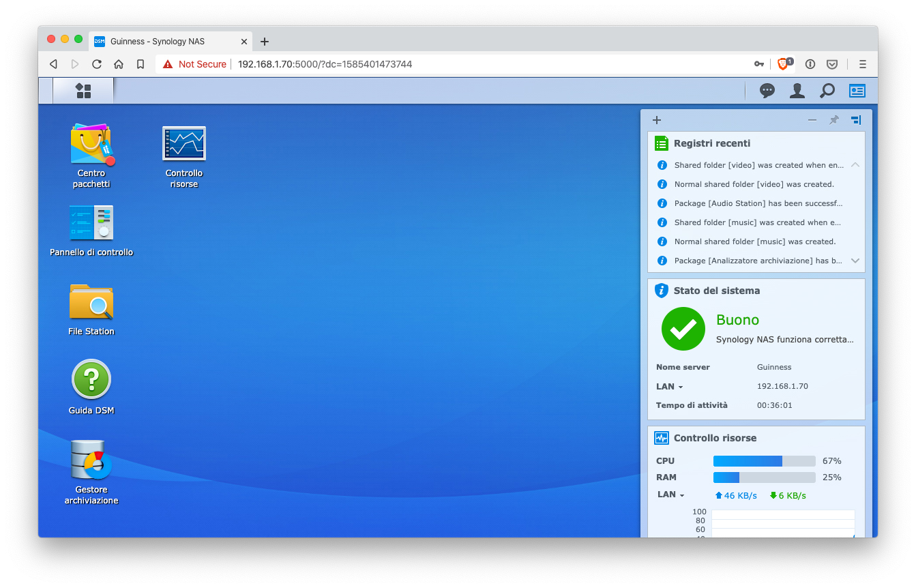Click the uptime value 00:36:01
This screenshot has width=916, height=588.
(775, 405)
